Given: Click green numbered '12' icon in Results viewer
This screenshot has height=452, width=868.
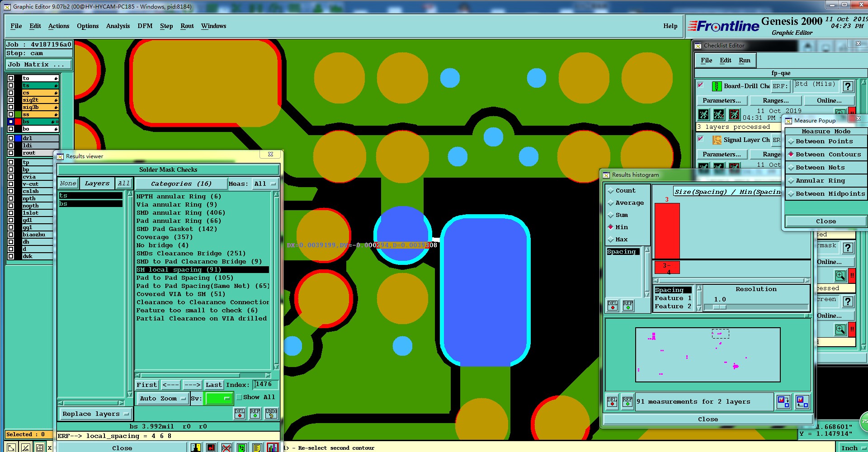Looking at the screenshot, I should [x=242, y=447].
